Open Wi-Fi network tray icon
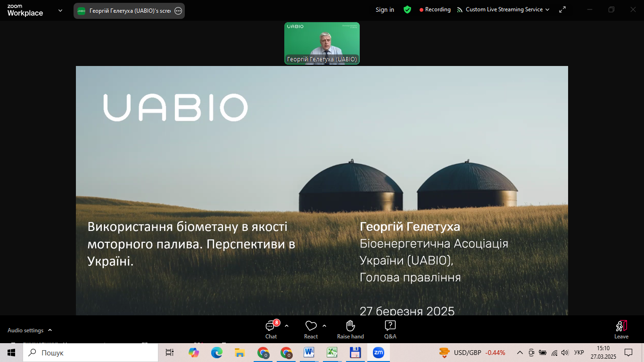Image resolution: width=644 pixels, height=362 pixels. [x=554, y=353]
